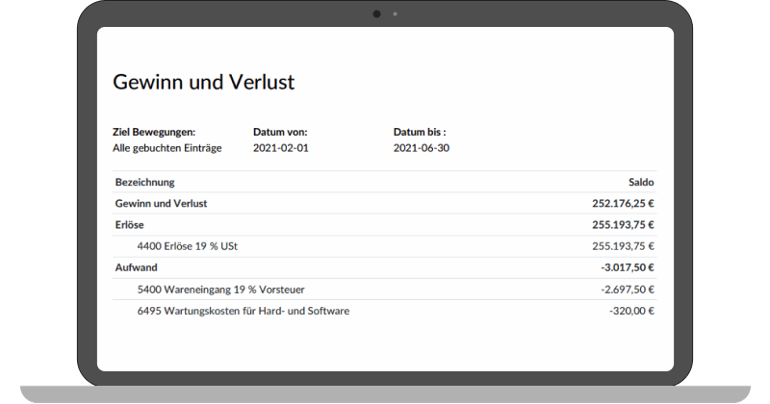Click the 'Datum bis :' label
Screen dimensions: 770x404
(x=419, y=132)
